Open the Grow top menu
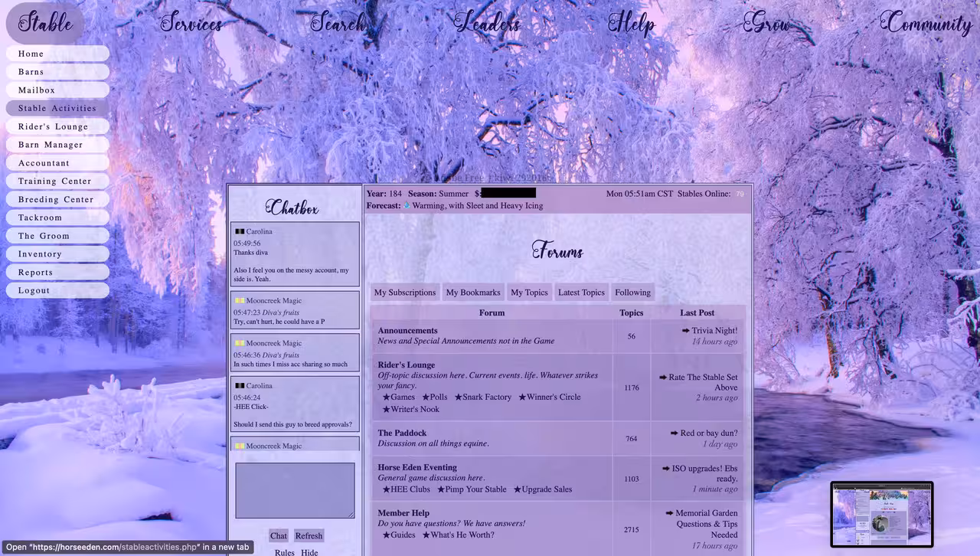Screen dimensions: 980x556 point(766,22)
